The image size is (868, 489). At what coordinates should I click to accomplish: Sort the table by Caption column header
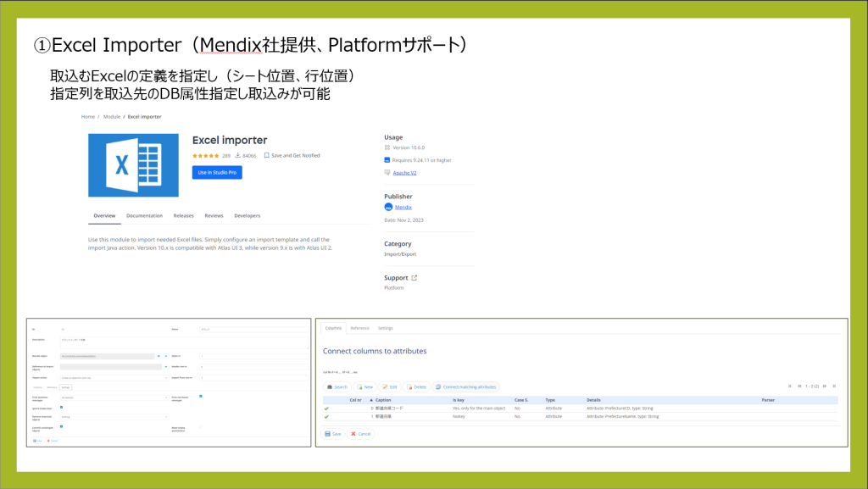point(383,399)
